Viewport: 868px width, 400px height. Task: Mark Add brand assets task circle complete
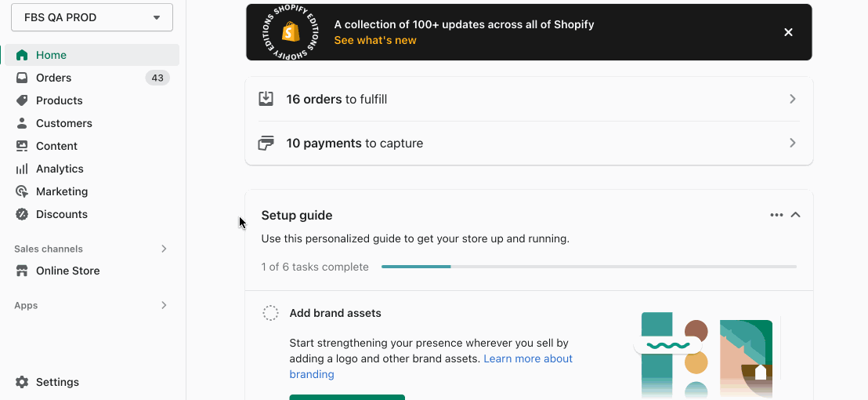270,313
